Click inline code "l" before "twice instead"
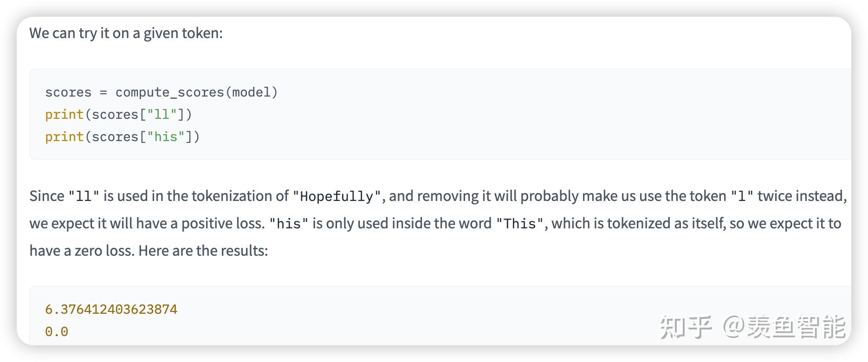The image size is (868, 362). [x=742, y=196]
